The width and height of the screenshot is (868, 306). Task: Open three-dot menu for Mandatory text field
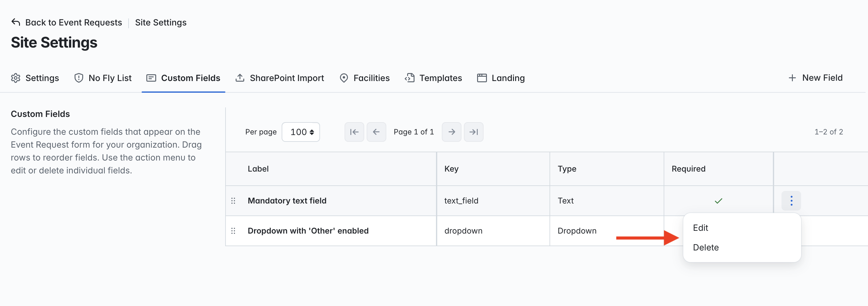coord(791,201)
